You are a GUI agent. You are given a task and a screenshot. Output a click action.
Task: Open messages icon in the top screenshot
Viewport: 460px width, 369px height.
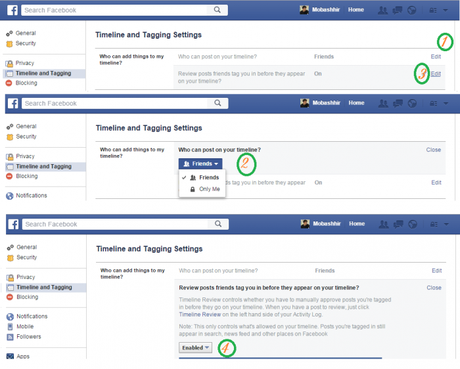point(397,10)
